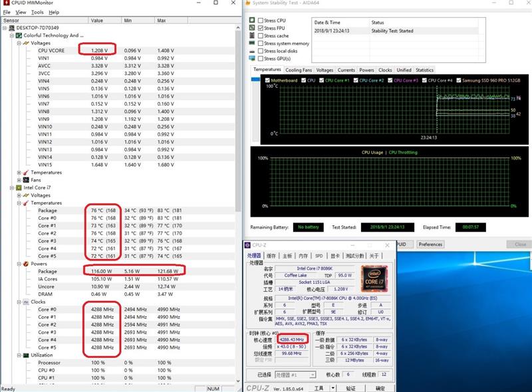
Task: Collapse the Colorful Technology node
Action: point(12,35)
